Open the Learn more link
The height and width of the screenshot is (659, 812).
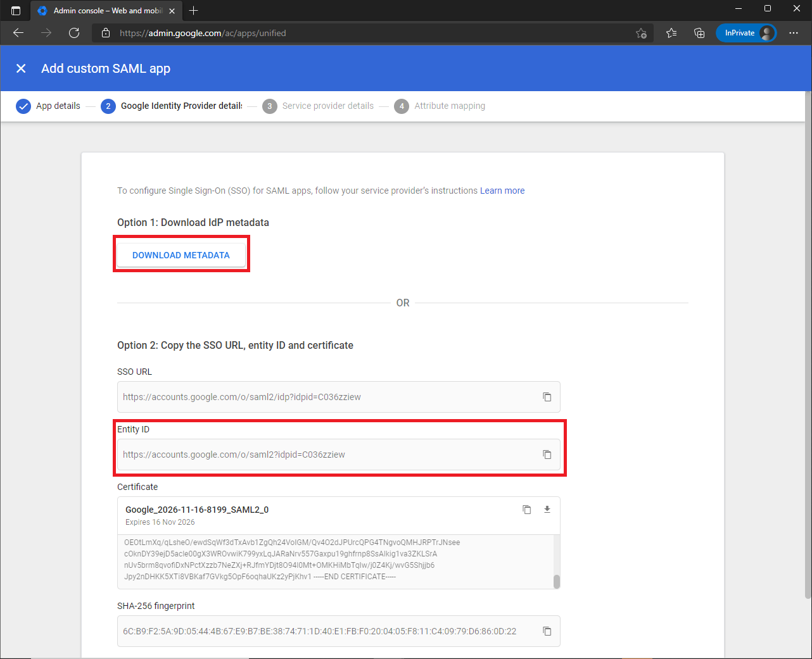[x=502, y=191]
